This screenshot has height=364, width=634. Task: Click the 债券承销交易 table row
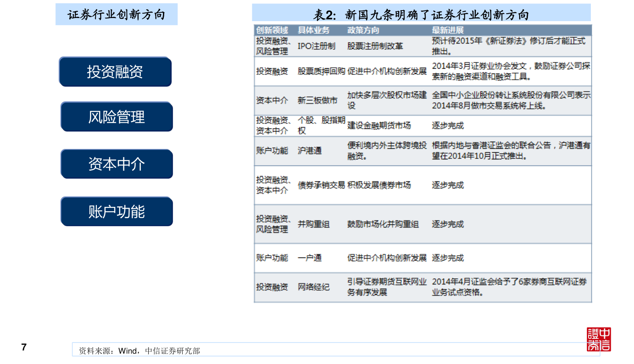point(319,185)
